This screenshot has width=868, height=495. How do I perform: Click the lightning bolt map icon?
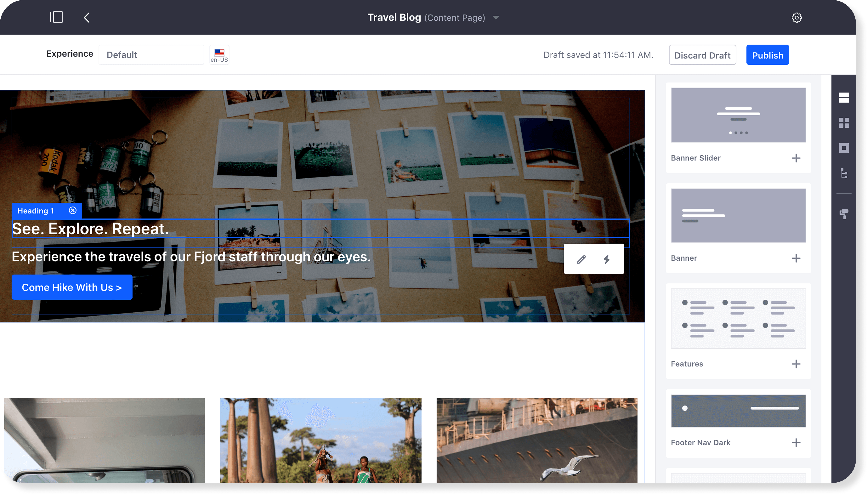coord(607,259)
